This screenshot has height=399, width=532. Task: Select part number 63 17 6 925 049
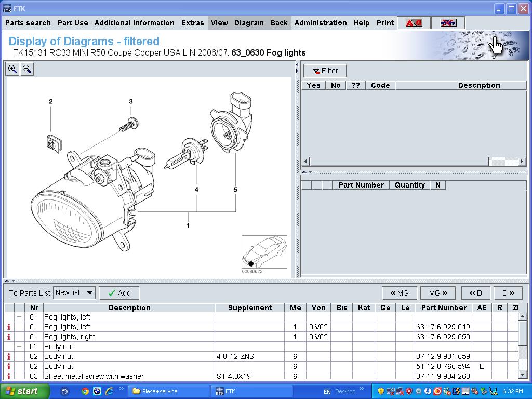tap(443, 327)
